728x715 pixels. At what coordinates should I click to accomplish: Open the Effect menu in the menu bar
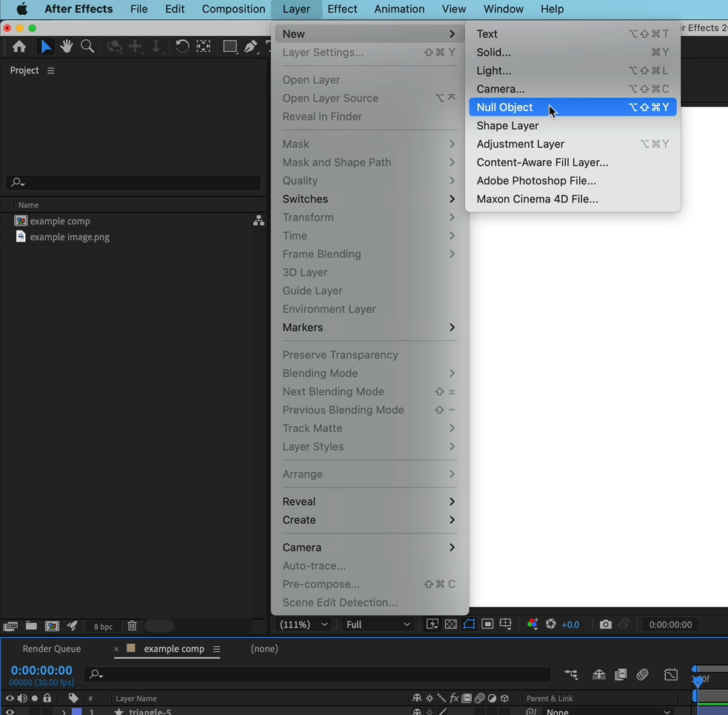click(342, 9)
